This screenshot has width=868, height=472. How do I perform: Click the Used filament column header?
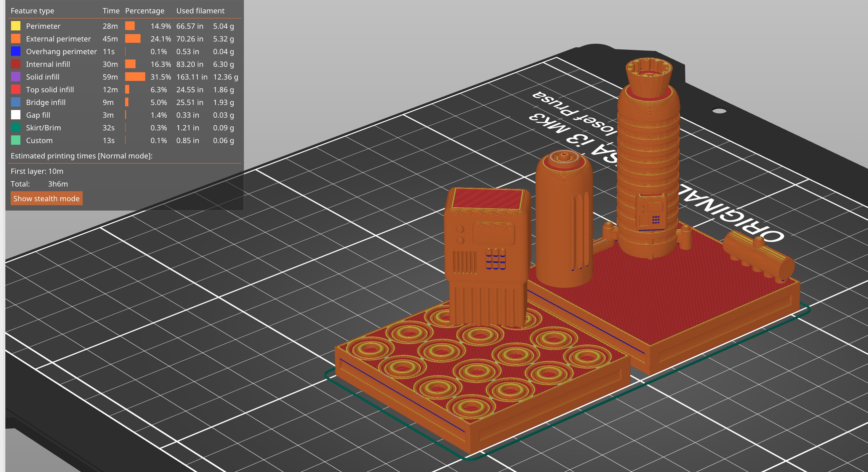coord(200,11)
